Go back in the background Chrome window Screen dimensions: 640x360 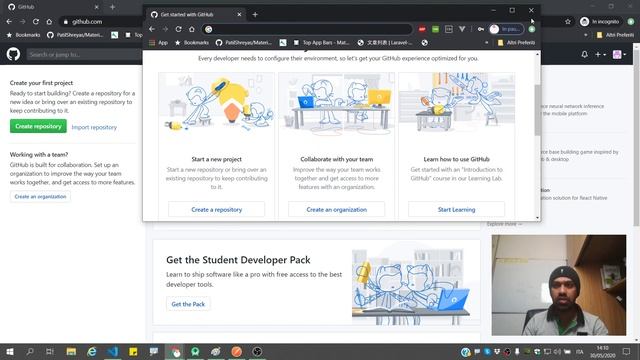(9, 22)
